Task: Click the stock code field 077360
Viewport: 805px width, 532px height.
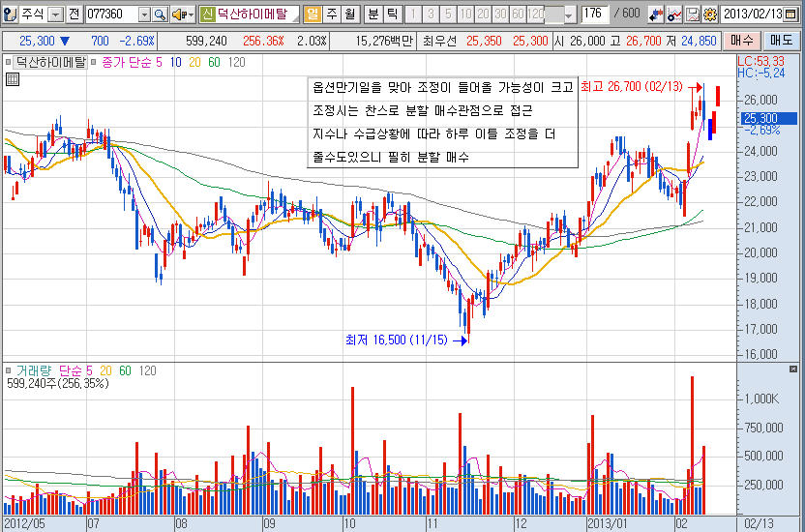Action: coord(111,15)
